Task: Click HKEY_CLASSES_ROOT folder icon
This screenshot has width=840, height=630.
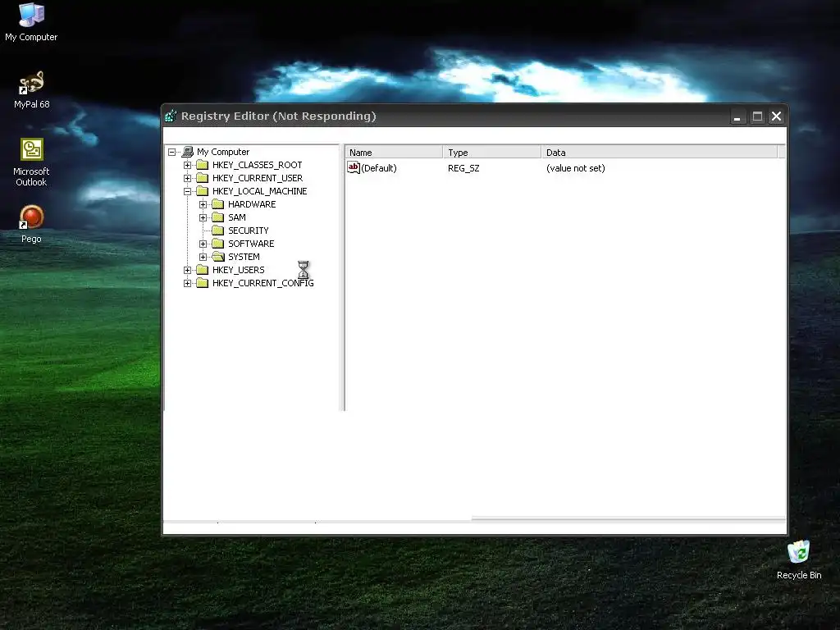Action: 202,164
